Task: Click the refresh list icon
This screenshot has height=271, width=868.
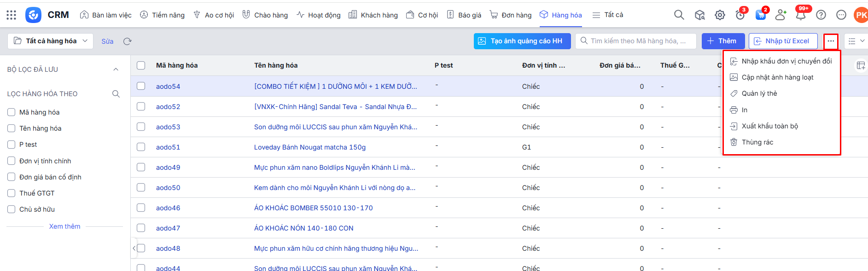Action: pyautogui.click(x=128, y=41)
